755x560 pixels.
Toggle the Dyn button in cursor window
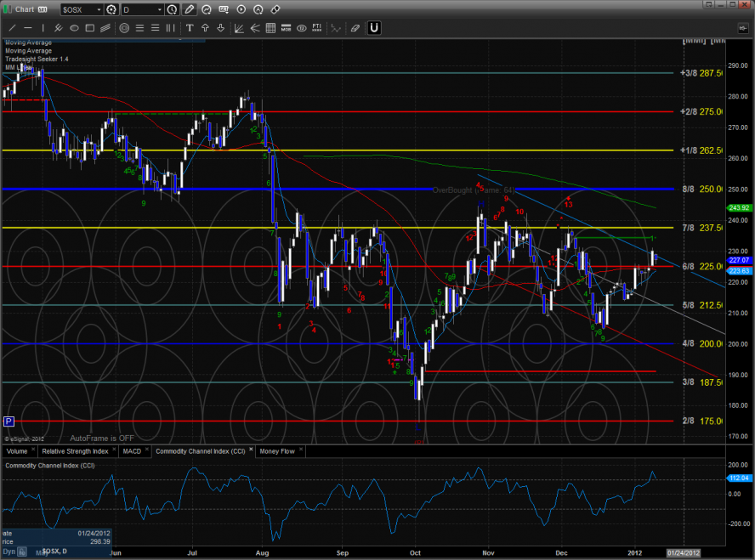click(x=8, y=553)
